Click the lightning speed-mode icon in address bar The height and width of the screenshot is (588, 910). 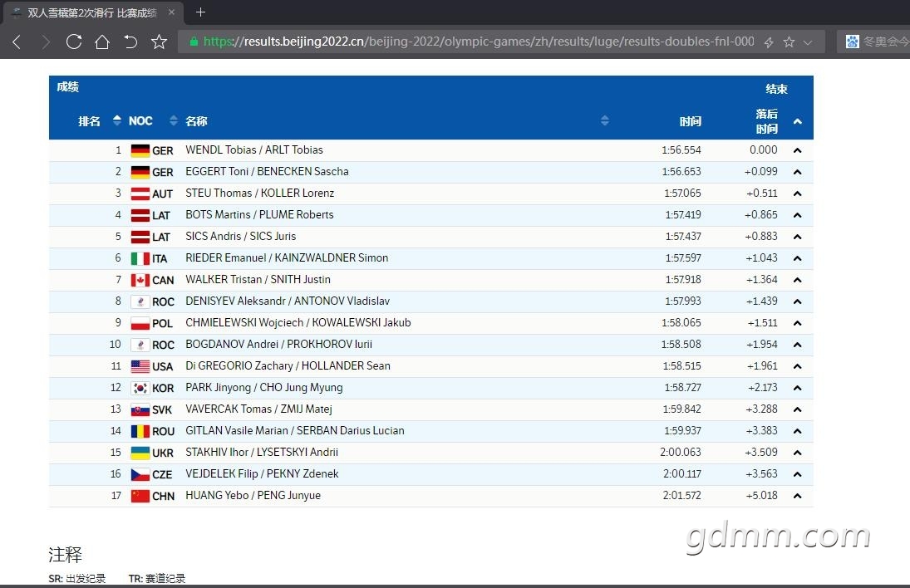[x=769, y=42]
